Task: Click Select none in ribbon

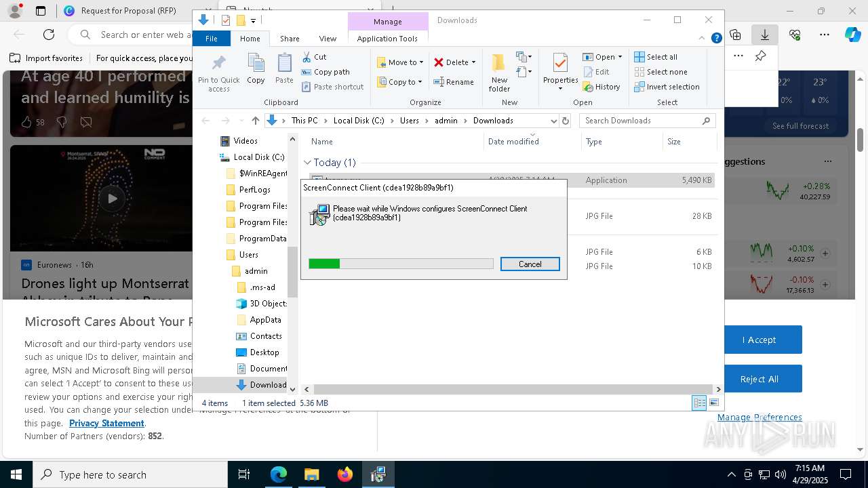Action: 660,72
